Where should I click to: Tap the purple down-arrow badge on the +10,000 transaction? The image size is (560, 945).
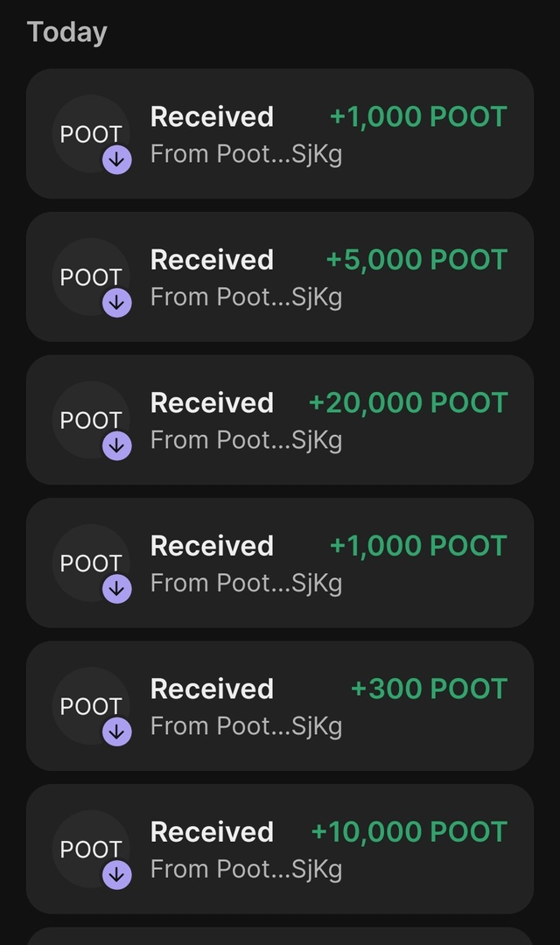coord(117,874)
